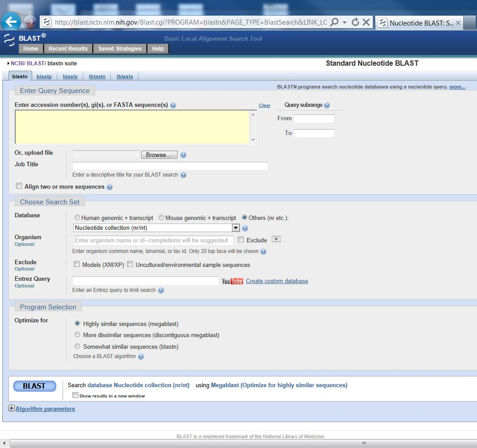Click the NCBI breadcrumb link
Viewport: 477px width, 448px height.
pyautogui.click(x=17, y=63)
